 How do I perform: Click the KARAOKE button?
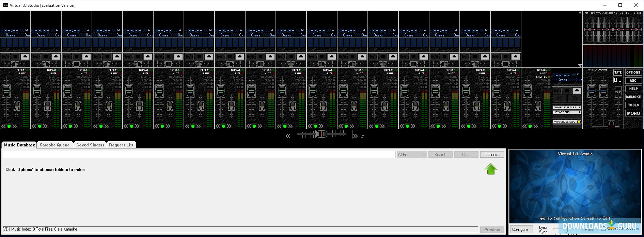click(x=633, y=97)
